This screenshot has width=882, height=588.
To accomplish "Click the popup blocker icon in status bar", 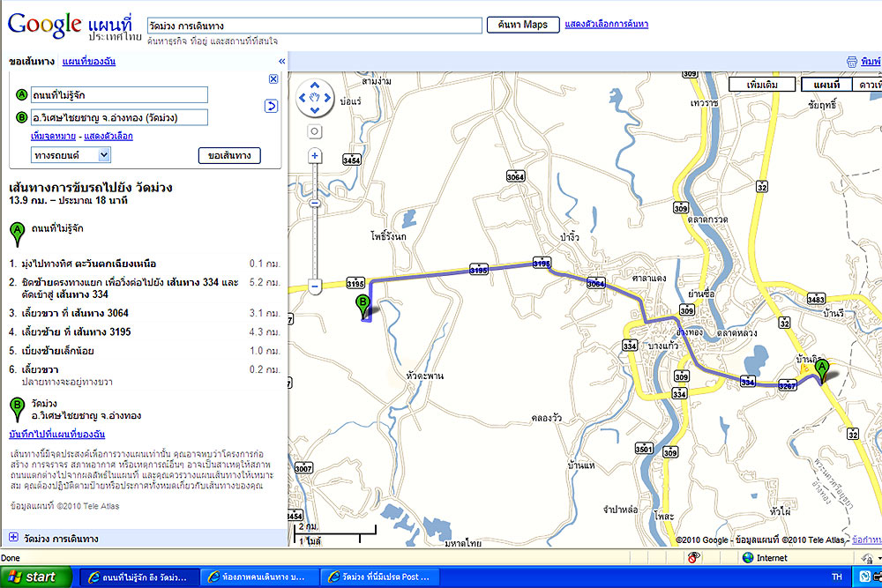I will coord(693,558).
